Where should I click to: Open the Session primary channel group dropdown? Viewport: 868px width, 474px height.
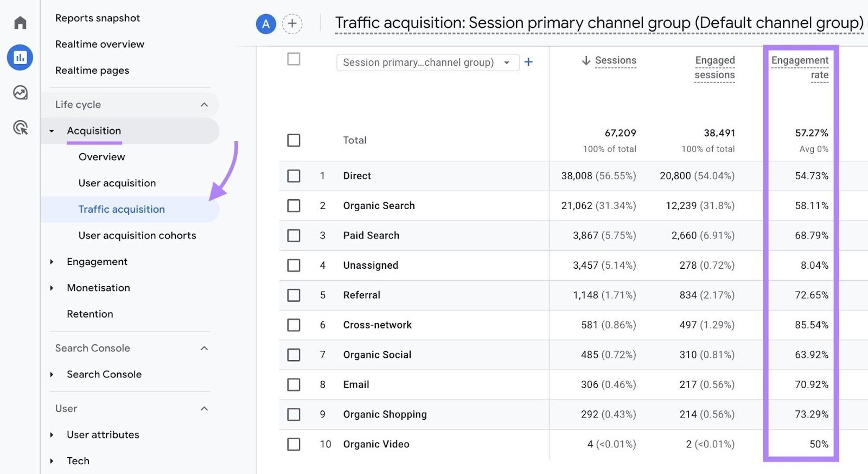point(427,62)
